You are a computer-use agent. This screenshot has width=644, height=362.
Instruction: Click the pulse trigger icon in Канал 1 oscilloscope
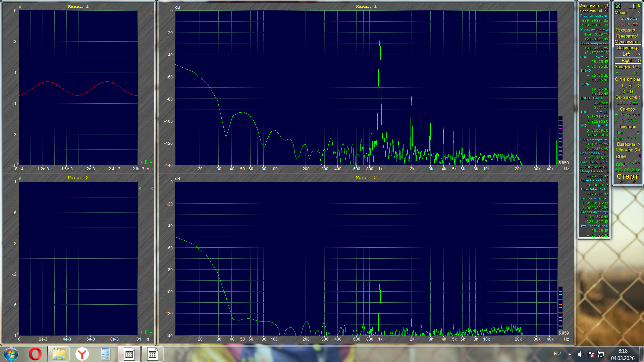(146, 162)
